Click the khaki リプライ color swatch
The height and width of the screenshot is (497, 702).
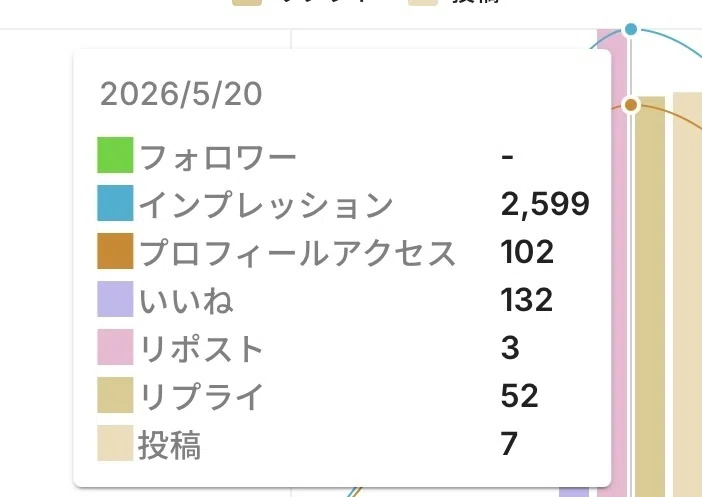click(115, 395)
